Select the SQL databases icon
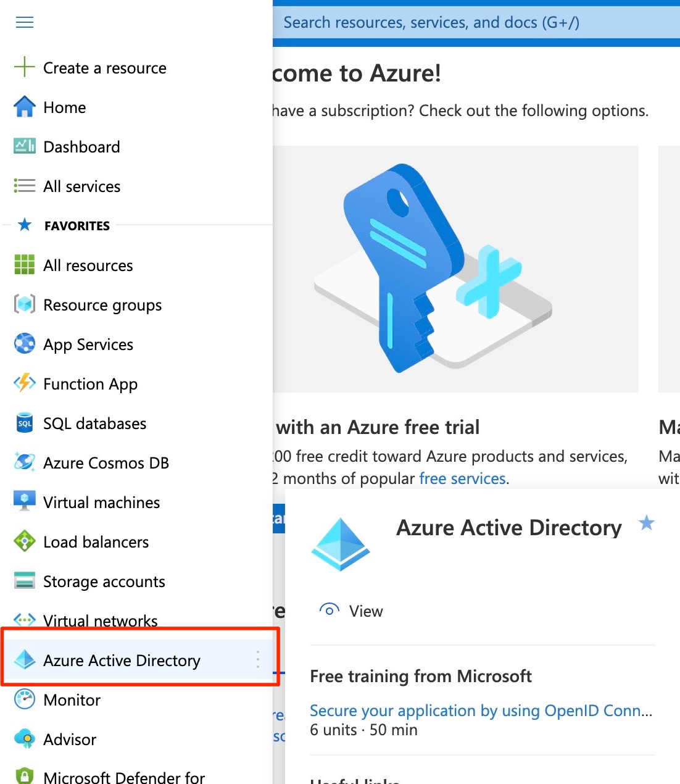680x784 pixels. click(24, 423)
